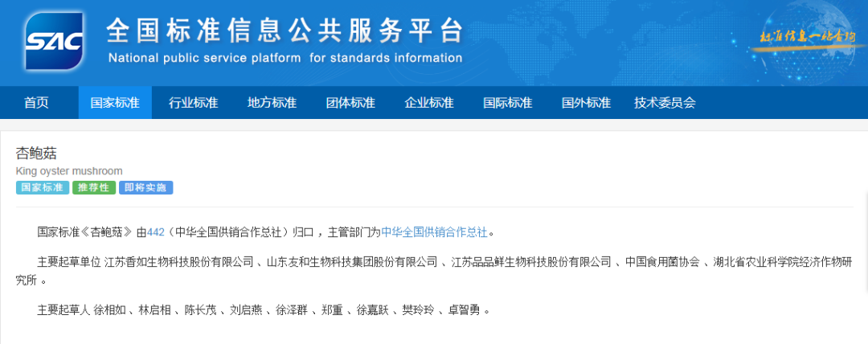868x344 pixels.
Task: Click the 全国标准信息公共服务平台 site title
Action: pyautogui.click(x=285, y=32)
